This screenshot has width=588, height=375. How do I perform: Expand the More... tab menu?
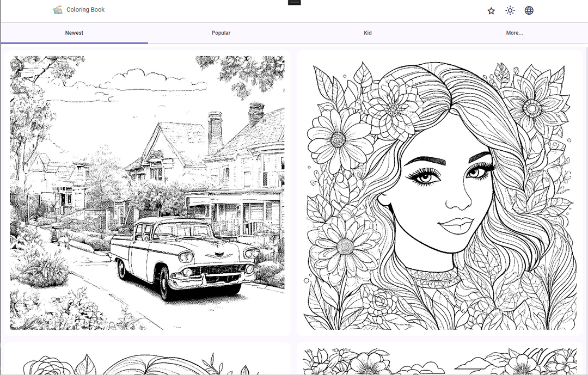514,33
